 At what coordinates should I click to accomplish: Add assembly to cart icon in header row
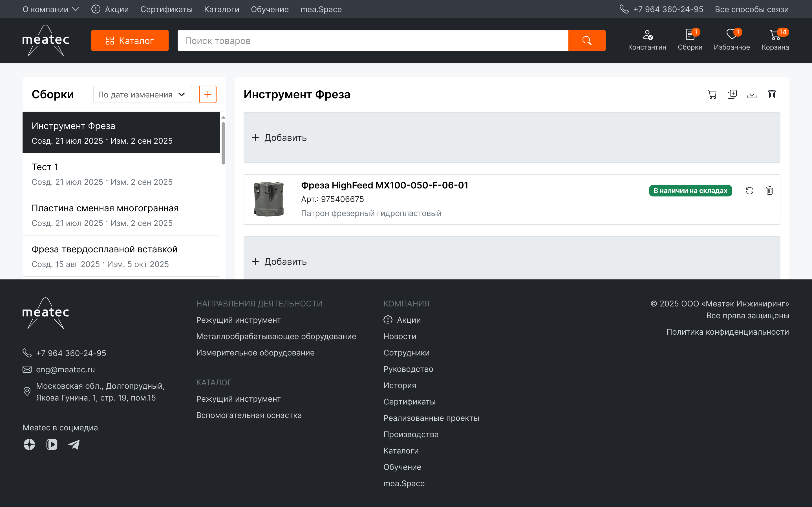point(712,95)
